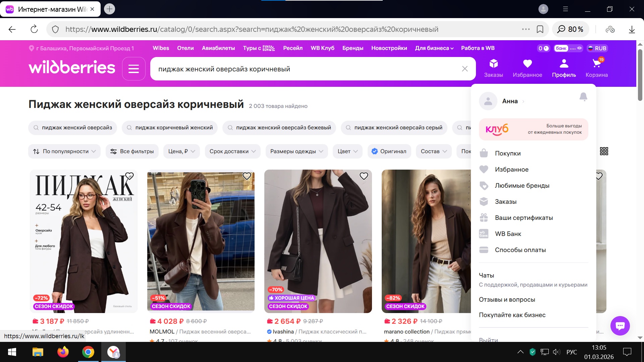
Task: Click inside the search input field
Action: pos(302,69)
